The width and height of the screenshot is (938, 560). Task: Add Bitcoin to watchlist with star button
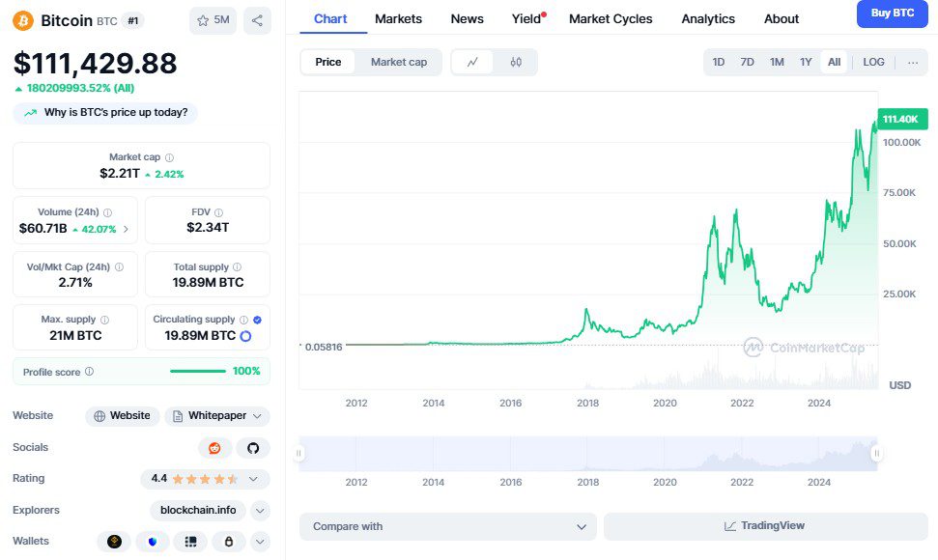click(x=213, y=20)
